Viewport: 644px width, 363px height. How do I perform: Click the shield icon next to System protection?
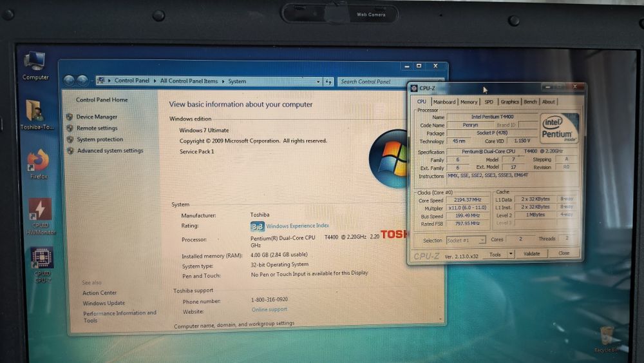click(70, 139)
